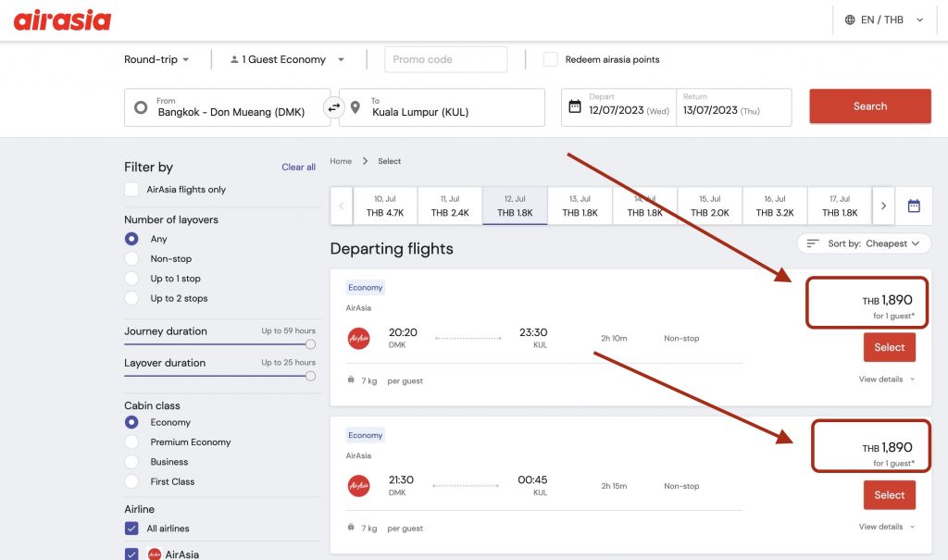Select Non-stop layover option
Screen dimensions: 948x560
click(131, 259)
